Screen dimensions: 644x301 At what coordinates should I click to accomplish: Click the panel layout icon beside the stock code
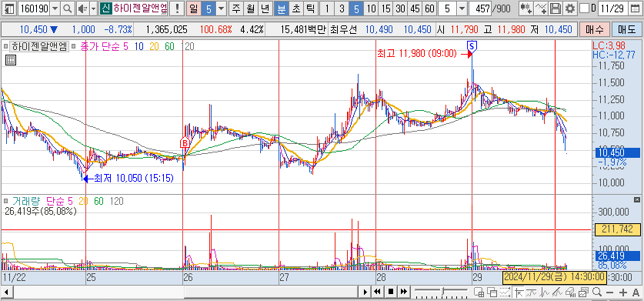click(9, 8)
